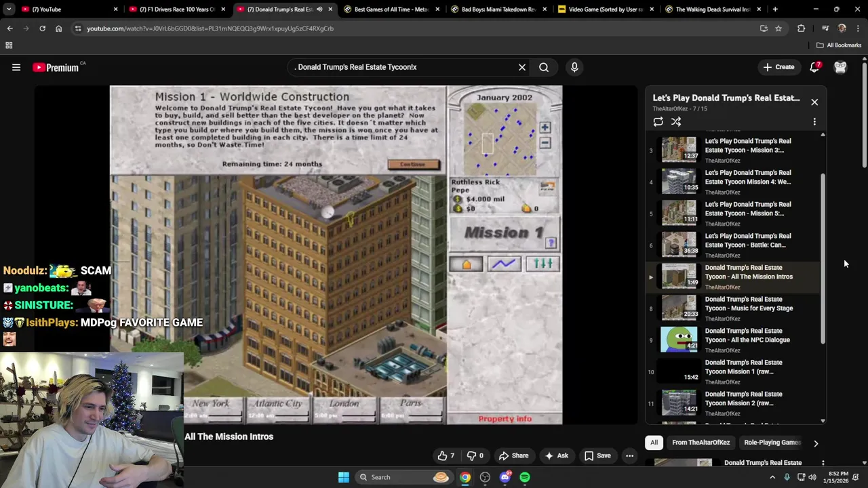Viewport: 868px width, 488px height.
Task: Select the All filter chip
Action: (654, 443)
